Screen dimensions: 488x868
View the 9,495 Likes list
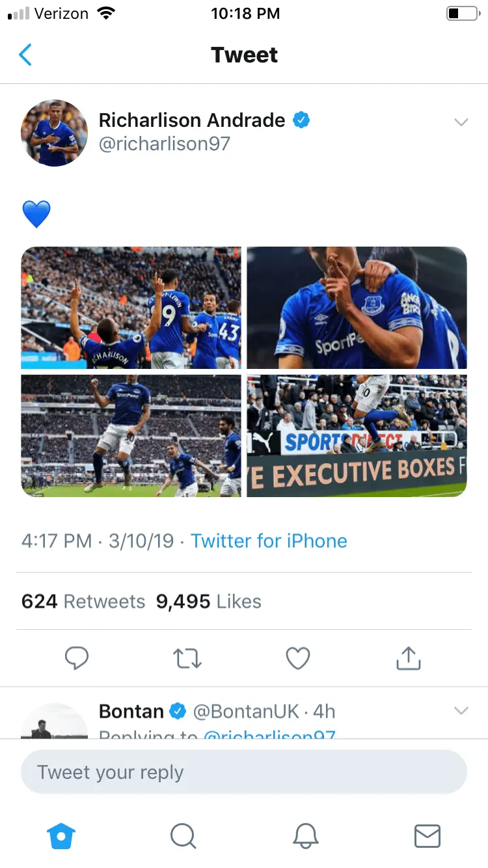pyautogui.click(x=208, y=601)
